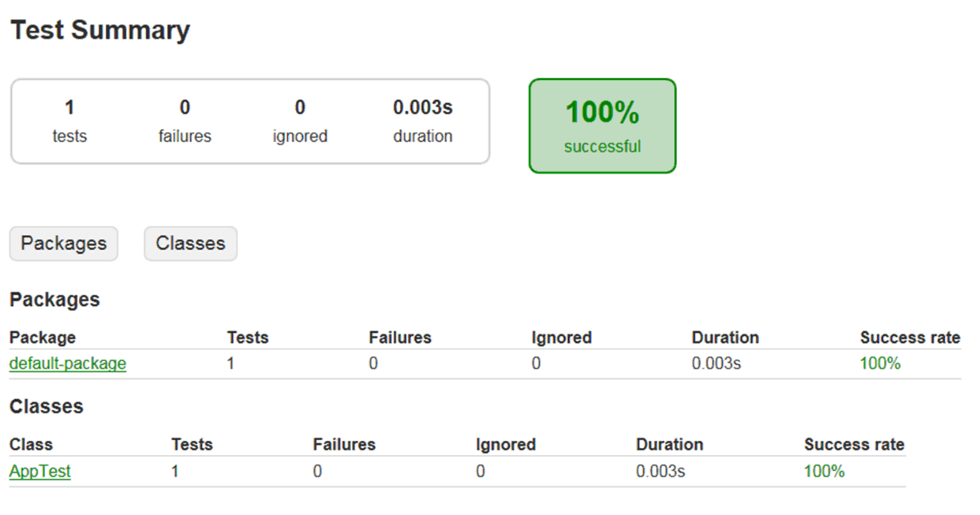Switch to the Packages tab
The height and width of the screenshot is (515, 980).
click(63, 244)
